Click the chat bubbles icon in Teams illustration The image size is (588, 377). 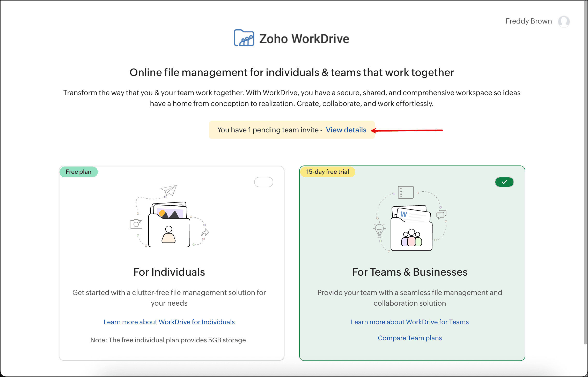(441, 215)
